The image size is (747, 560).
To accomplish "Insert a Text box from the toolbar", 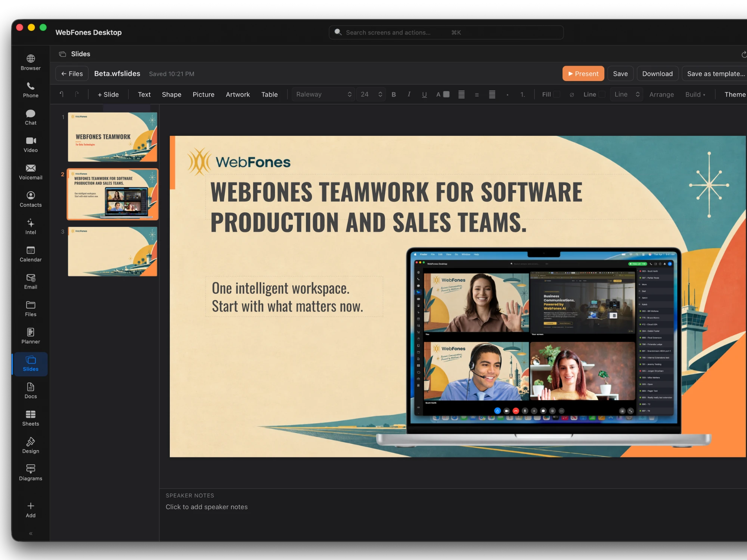I will 144,94.
